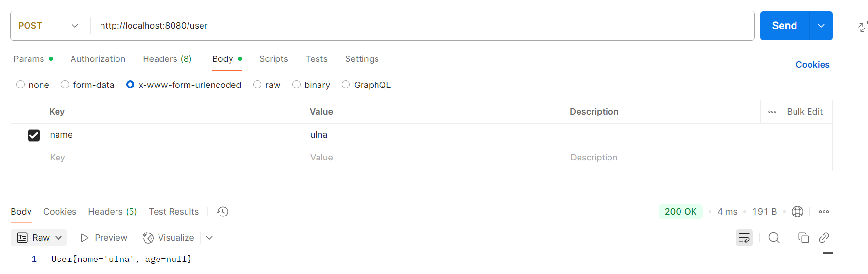Click the response history clock icon
Viewport: 868px width, 274px height.
tap(222, 212)
